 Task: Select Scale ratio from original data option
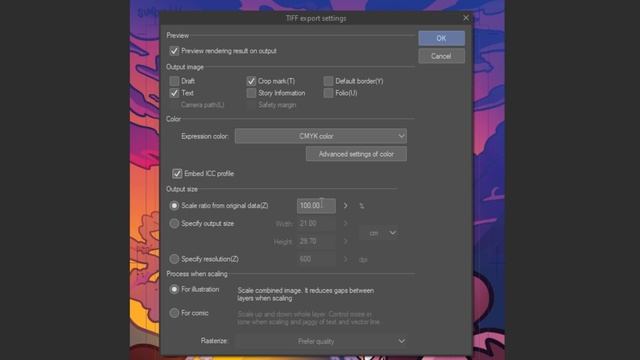click(x=174, y=206)
